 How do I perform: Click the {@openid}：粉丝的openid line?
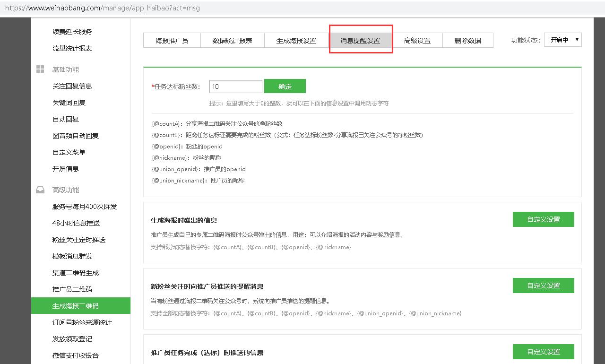pyautogui.click(x=187, y=147)
